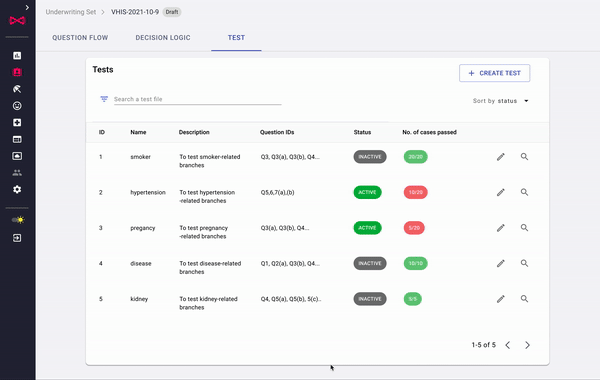Click the ACTIVE status badge for hypertension
The width and height of the screenshot is (600, 380).
pos(367,192)
